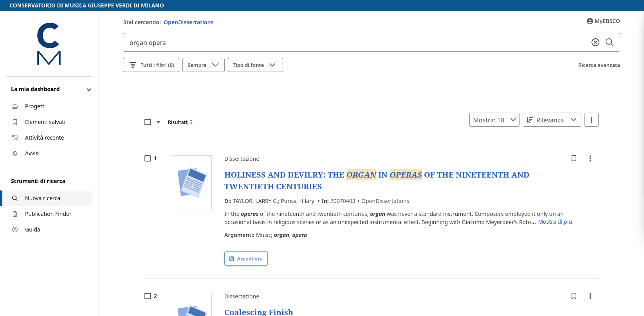
Task: Open the select-all dropdown arrow
Action: coord(158,122)
